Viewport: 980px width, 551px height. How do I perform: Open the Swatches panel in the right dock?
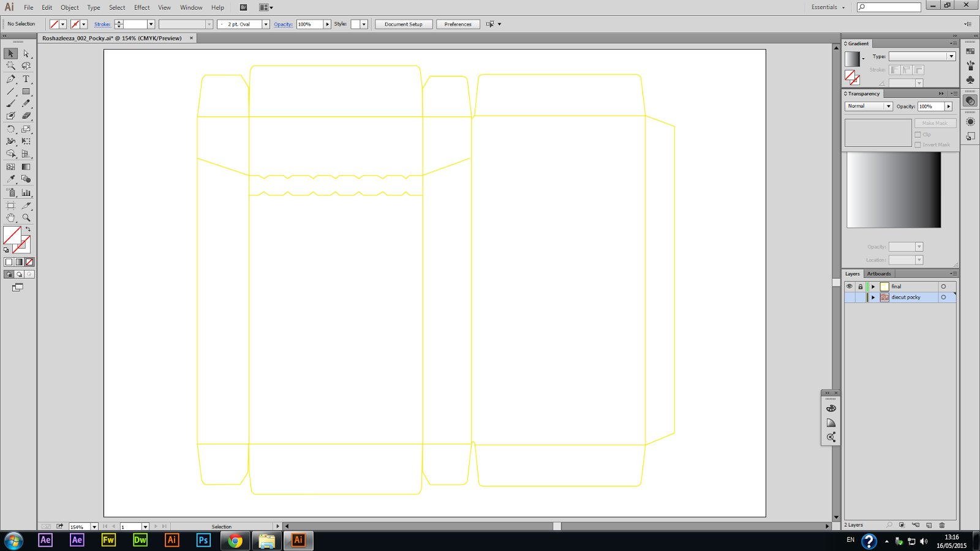click(970, 50)
